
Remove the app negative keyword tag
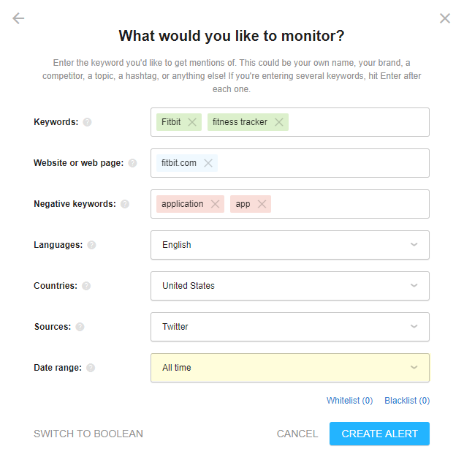pyautogui.click(x=262, y=204)
